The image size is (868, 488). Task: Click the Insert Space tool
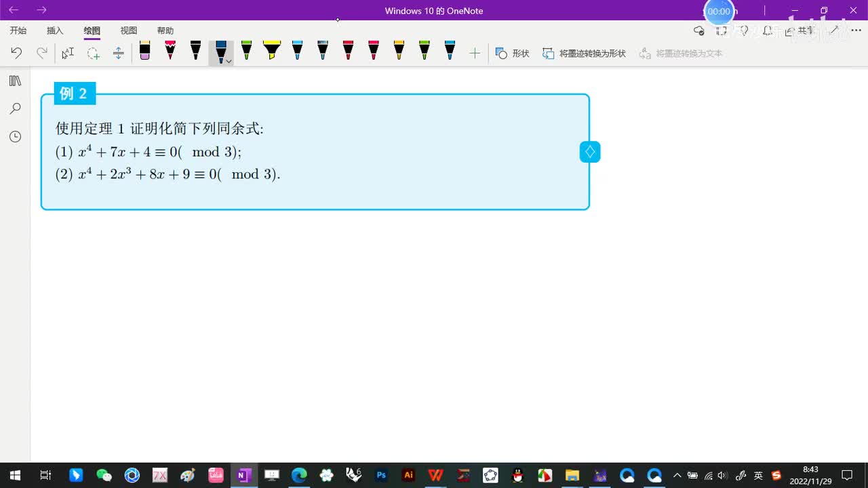[x=118, y=53]
